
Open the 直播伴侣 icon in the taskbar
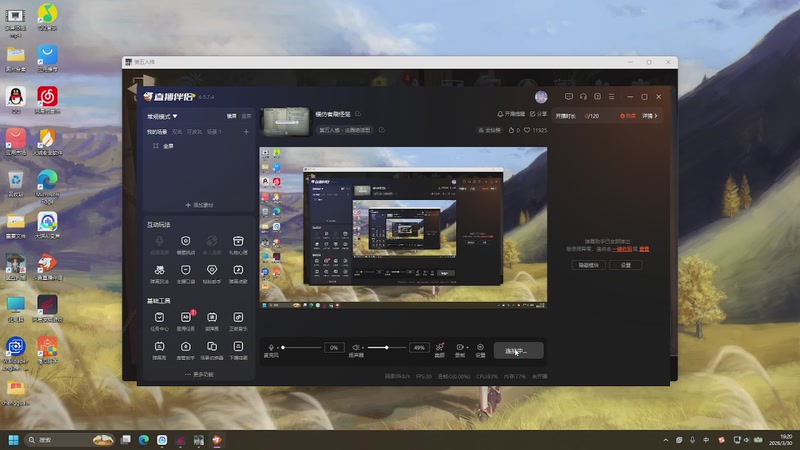(x=217, y=440)
